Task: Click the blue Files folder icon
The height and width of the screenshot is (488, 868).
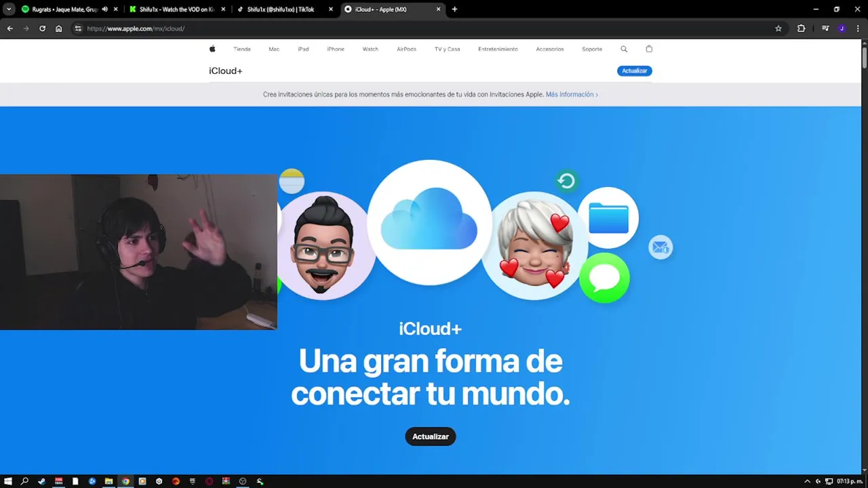Action: [x=608, y=218]
